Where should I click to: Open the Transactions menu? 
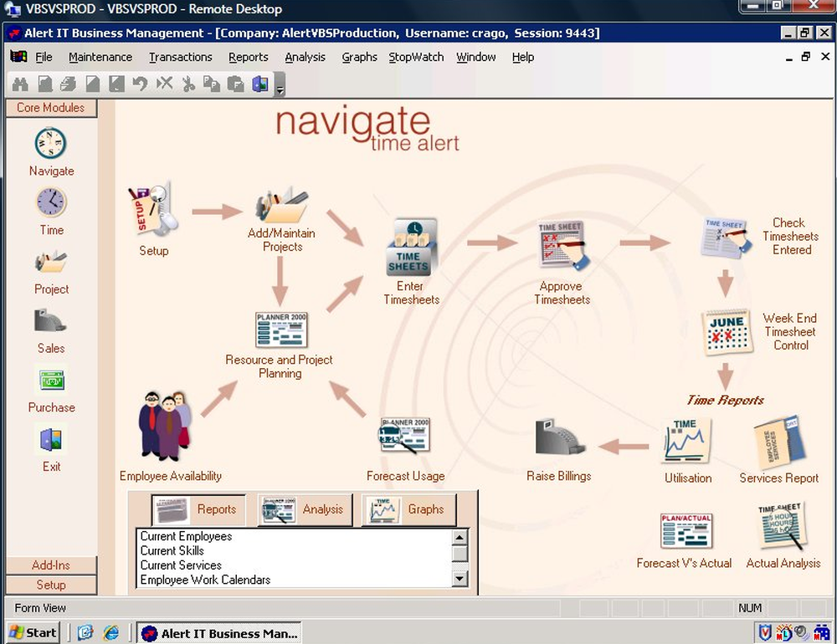pos(181,57)
